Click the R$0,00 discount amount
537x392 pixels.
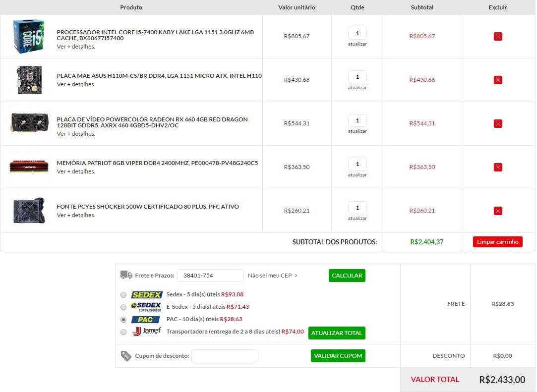[x=502, y=356]
